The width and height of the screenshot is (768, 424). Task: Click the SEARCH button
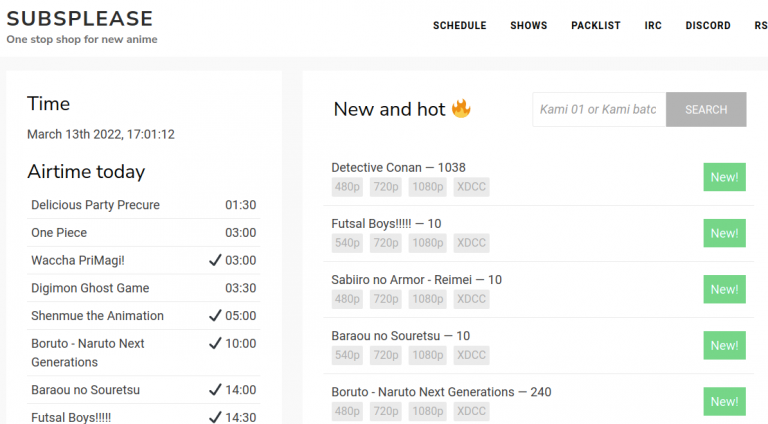(706, 110)
